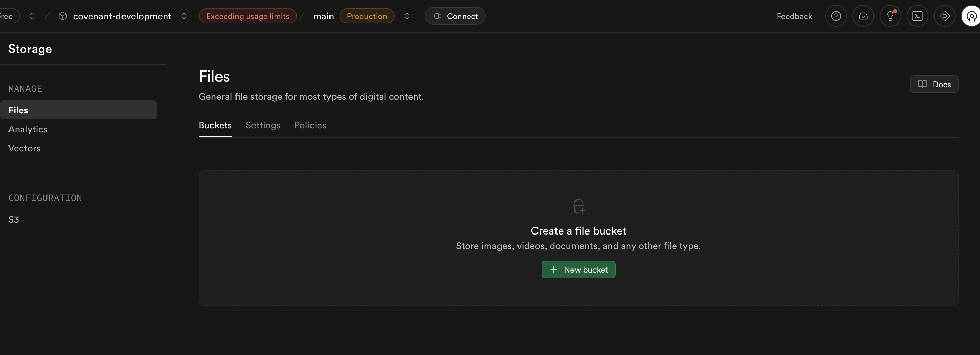Image resolution: width=980 pixels, height=355 pixels.
Task: Open the main branch switcher chevron
Action: (x=407, y=16)
